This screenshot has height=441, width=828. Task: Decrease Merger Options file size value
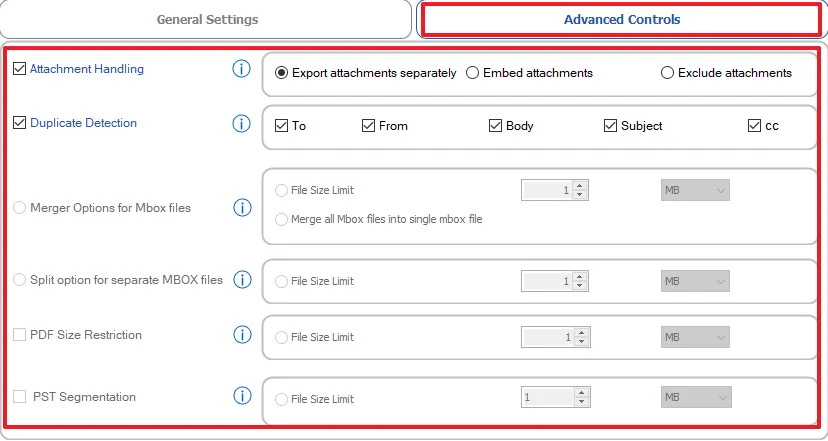(580, 195)
